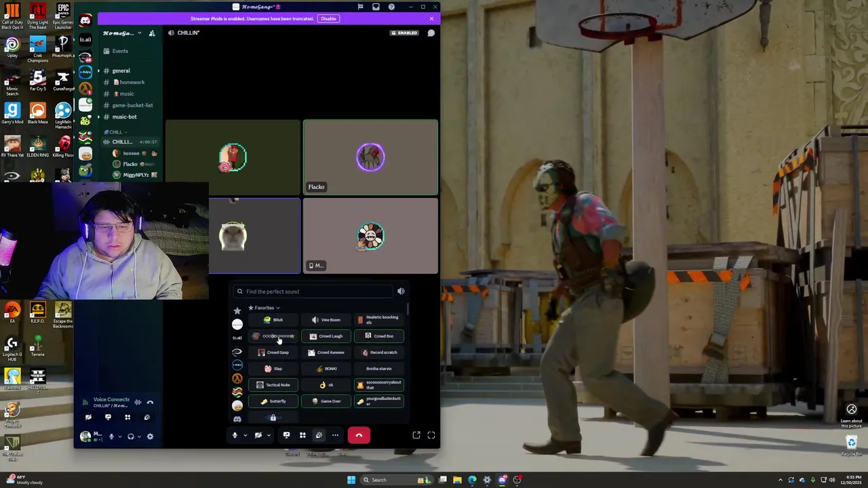Open Discord help question mark icon

(x=391, y=7)
